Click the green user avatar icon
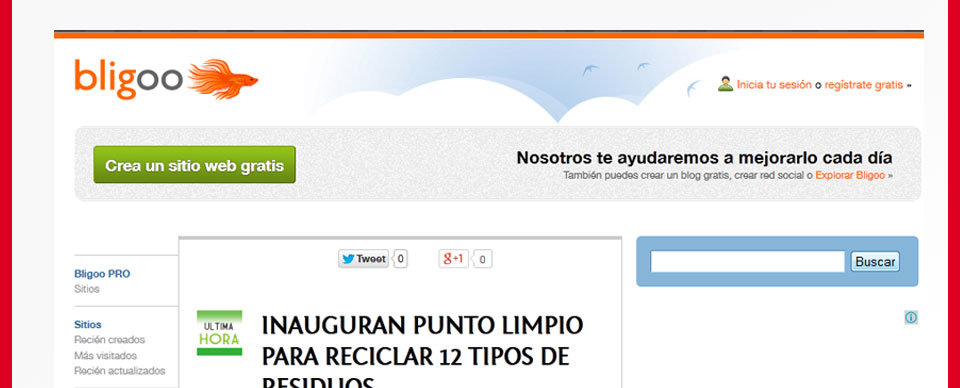 point(726,84)
